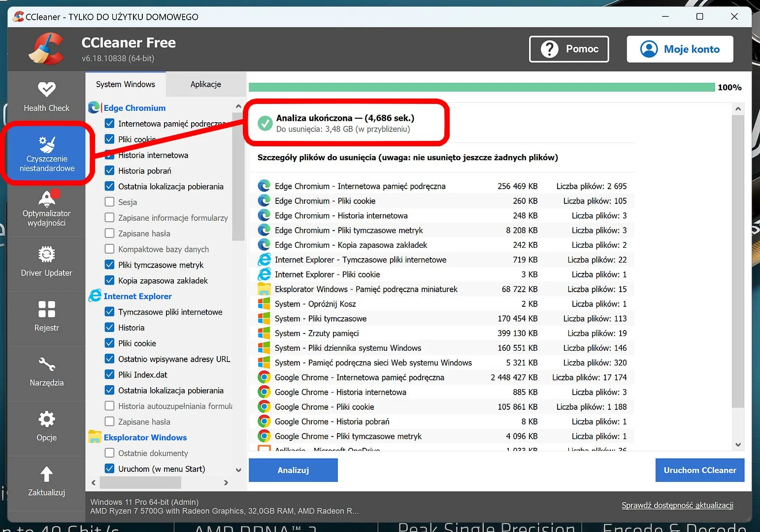Click Windows icon on Zrzuty pamięci row
The height and width of the screenshot is (532, 760).
click(264, 333)
